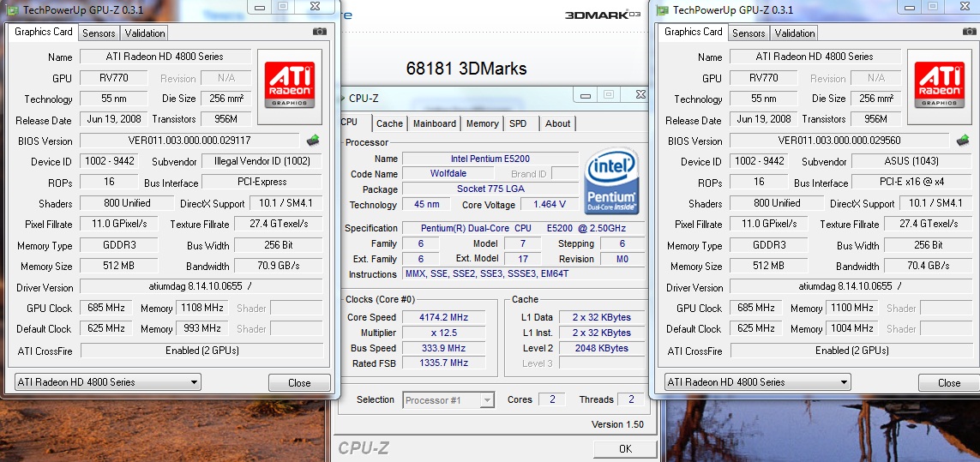This screenshot has width=980, height=462.
Task: Click the 45 nm Technology value in CPU-Z
Action: coord(425,205)
